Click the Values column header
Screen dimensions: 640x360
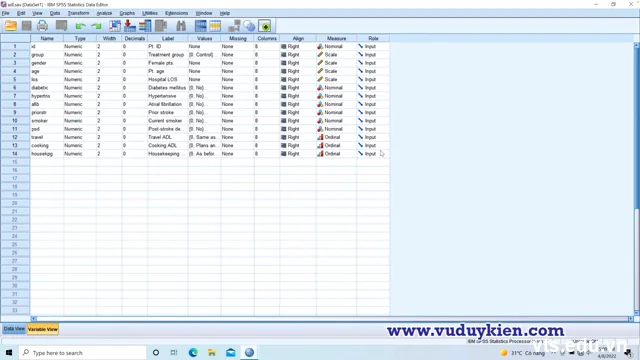(204, 38)
